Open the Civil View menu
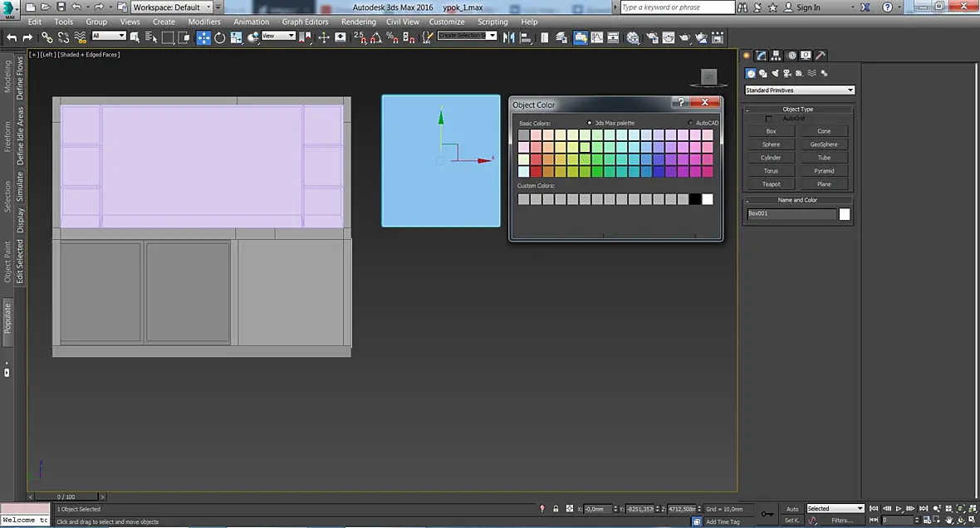The height and width of the screenshot is (528, 980). [x=403, y=22]
